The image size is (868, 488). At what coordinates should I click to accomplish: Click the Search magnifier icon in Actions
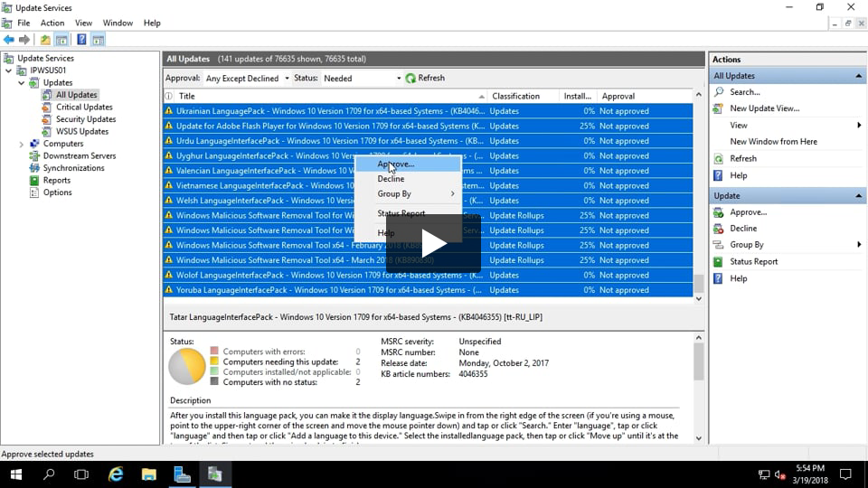(719, 92)
